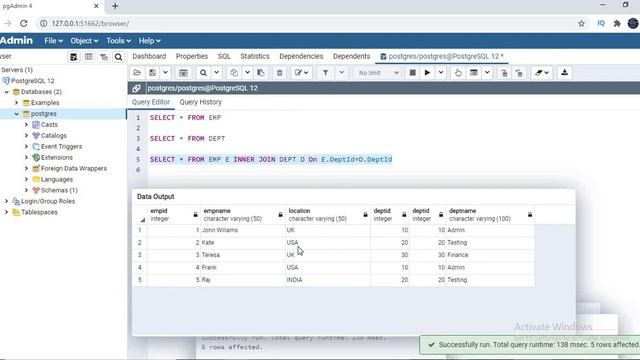Open the Tools menu
640x360 pixels.
click(118, 41)
